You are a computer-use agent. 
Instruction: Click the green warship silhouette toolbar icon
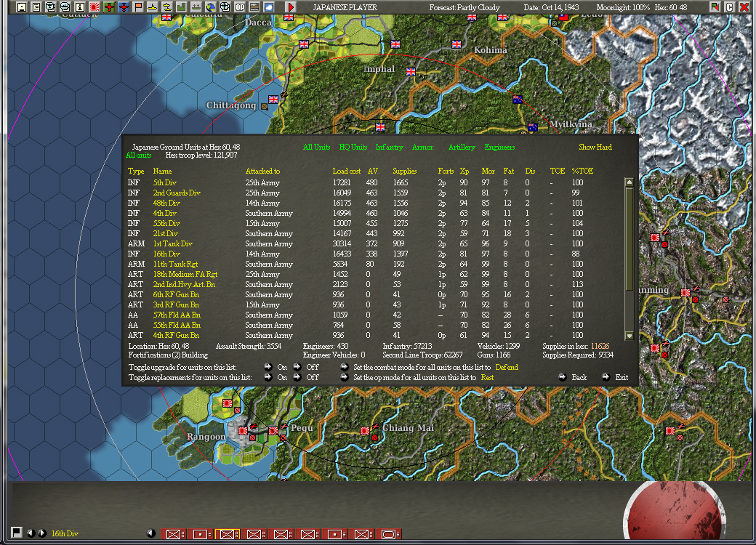196,7
